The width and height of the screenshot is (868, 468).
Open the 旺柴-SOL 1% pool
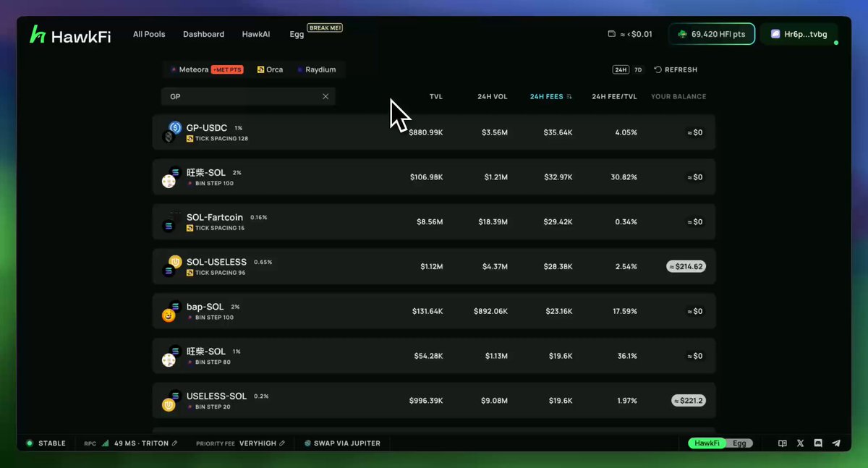coord(434,356)
